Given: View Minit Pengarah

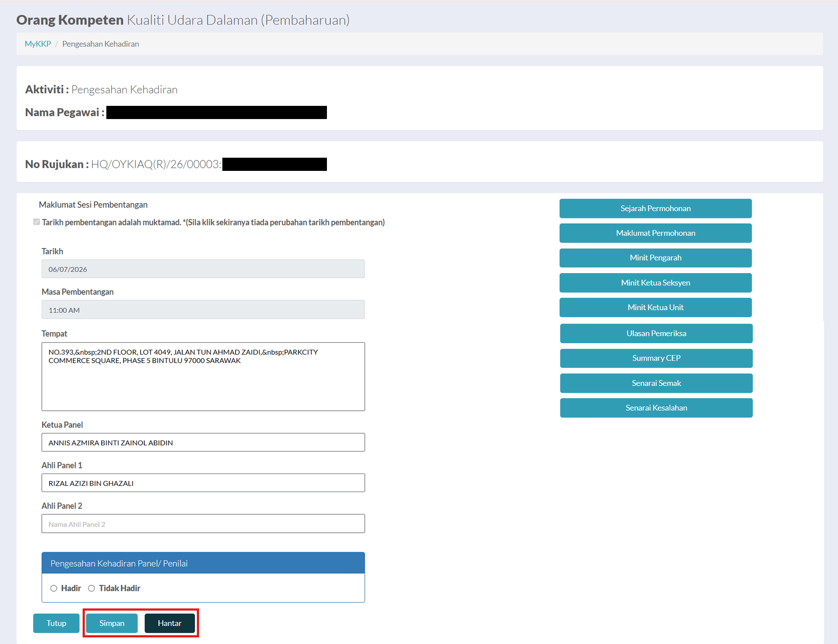Looking at the screenshot, I should coord(655,258).
